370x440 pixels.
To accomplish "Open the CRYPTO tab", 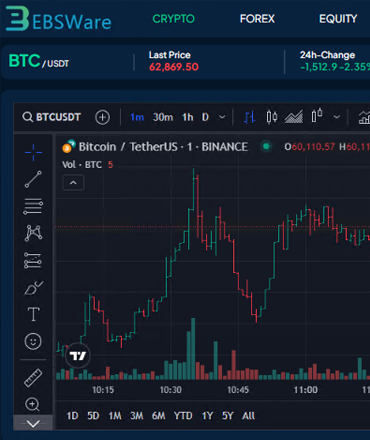I will pyautogui.click(x=173, y=19).
